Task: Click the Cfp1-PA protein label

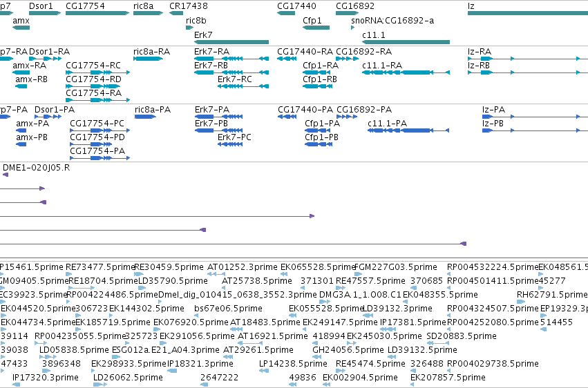Action: tap(323, 124)
